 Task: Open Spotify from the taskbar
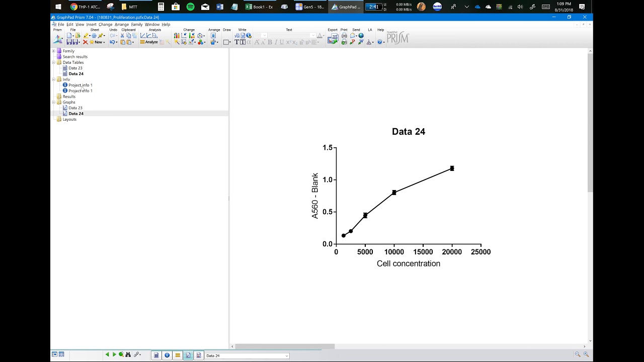190,7
